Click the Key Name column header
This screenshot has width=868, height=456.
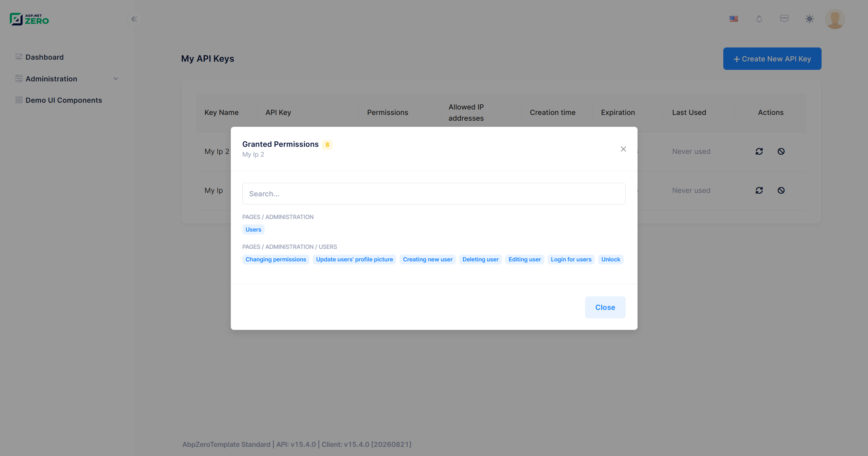221,112
